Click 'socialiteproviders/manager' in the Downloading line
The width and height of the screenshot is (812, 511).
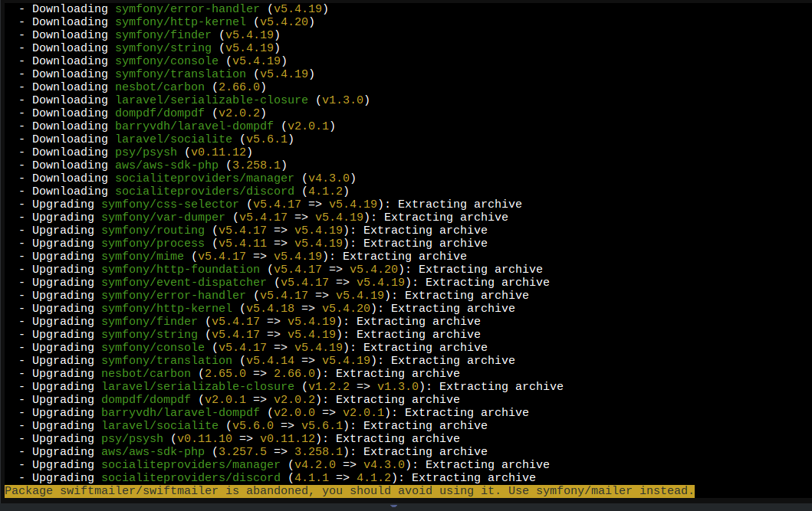tap(205, 178)
